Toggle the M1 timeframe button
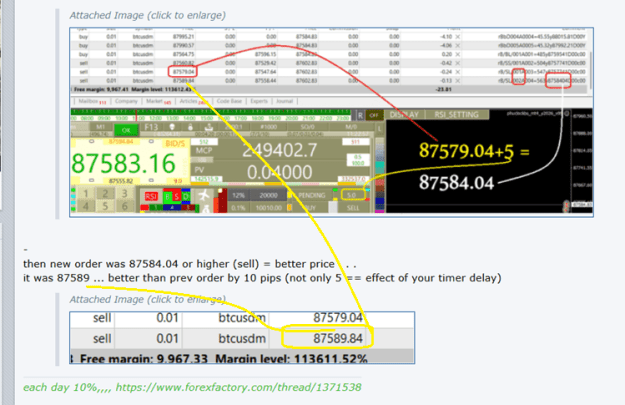625x405 pixels. point(100,127)
